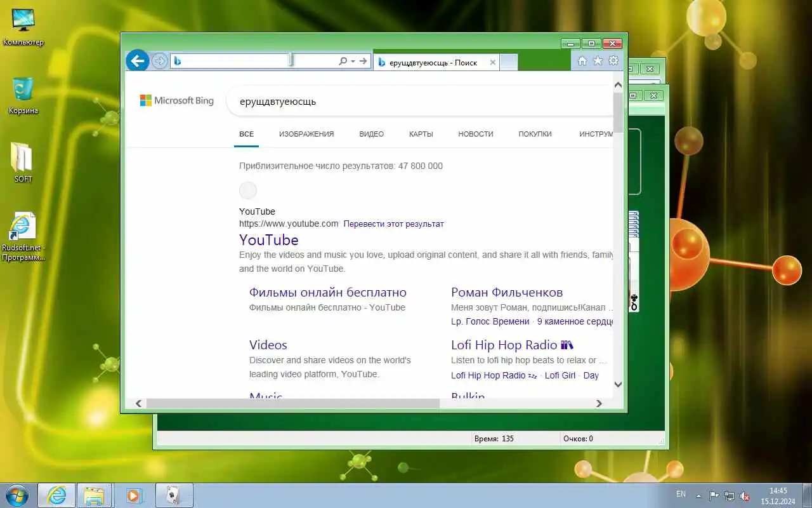Open the КАРТЫ tab

(421, 134)
